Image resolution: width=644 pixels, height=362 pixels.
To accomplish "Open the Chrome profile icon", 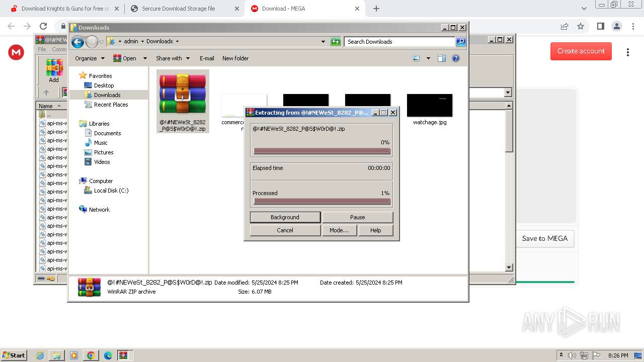I will click(616, 26).
